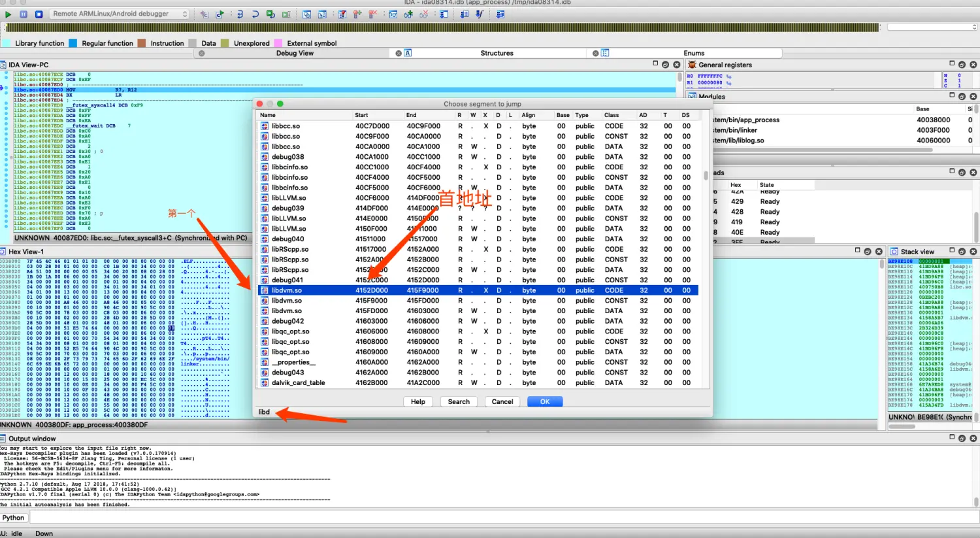980x538 pixels.
Task: Click the add watch icon with green plus
Action: click(408, 14)
